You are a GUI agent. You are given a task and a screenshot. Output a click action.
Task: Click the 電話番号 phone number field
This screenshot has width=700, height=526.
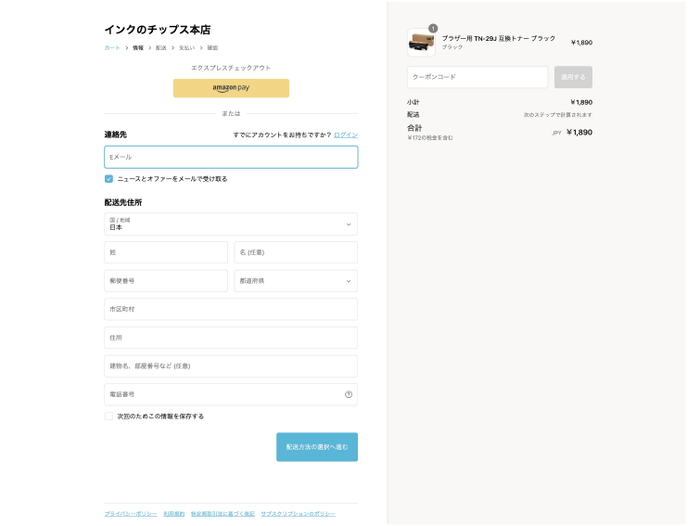(222, 394)
